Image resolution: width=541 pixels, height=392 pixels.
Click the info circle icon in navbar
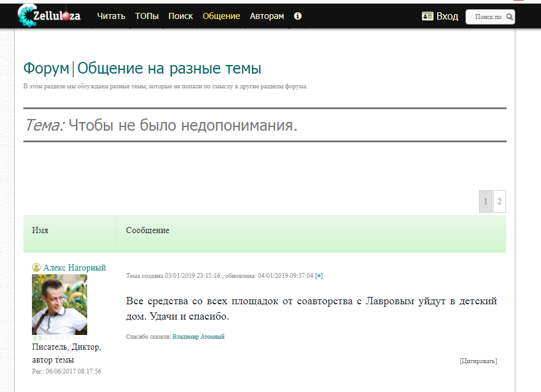pyautogui.click(x=298, y=16)
